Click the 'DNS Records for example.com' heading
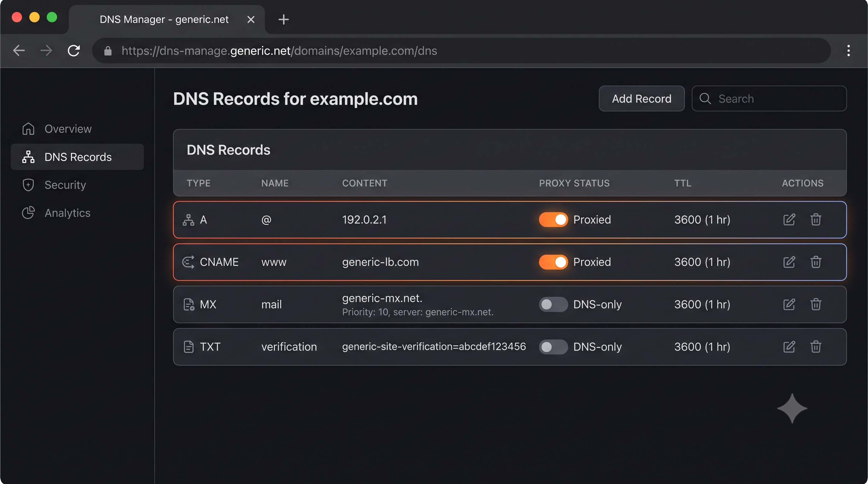 click(x=295, y=99)
